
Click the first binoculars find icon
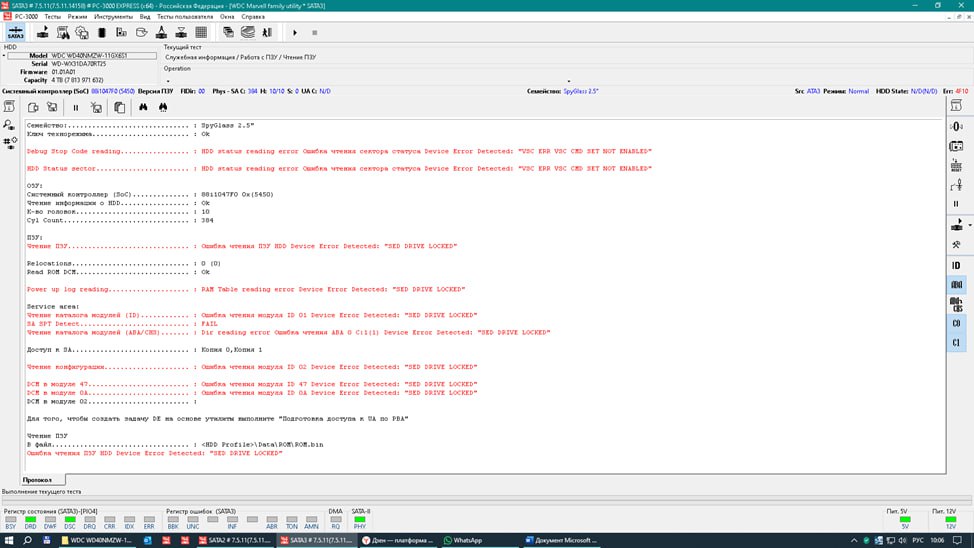pos(143,107)
